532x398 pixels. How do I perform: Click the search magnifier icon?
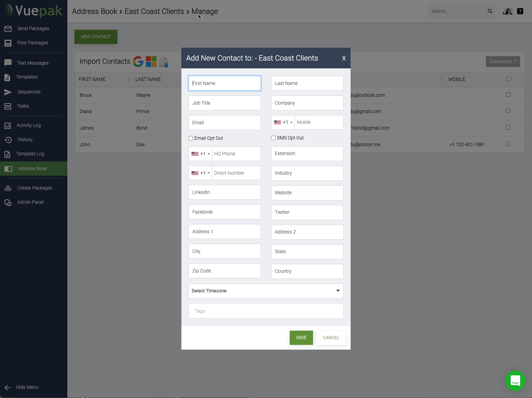pos(490,11)
